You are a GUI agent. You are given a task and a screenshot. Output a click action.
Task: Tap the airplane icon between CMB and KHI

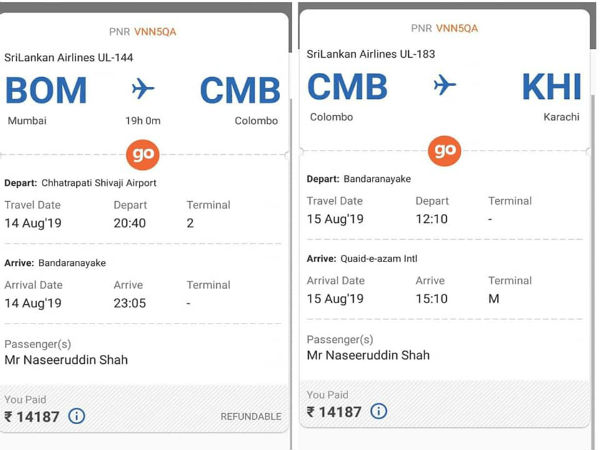tap(445, 85)
